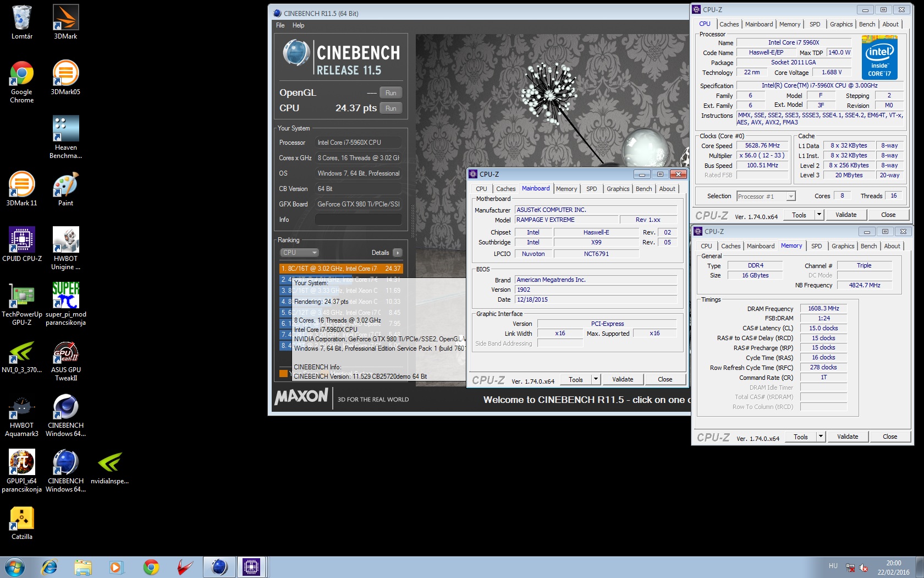
Task: Open GPUPI_x64 desktop shortcut
Action: coord(22,471)
